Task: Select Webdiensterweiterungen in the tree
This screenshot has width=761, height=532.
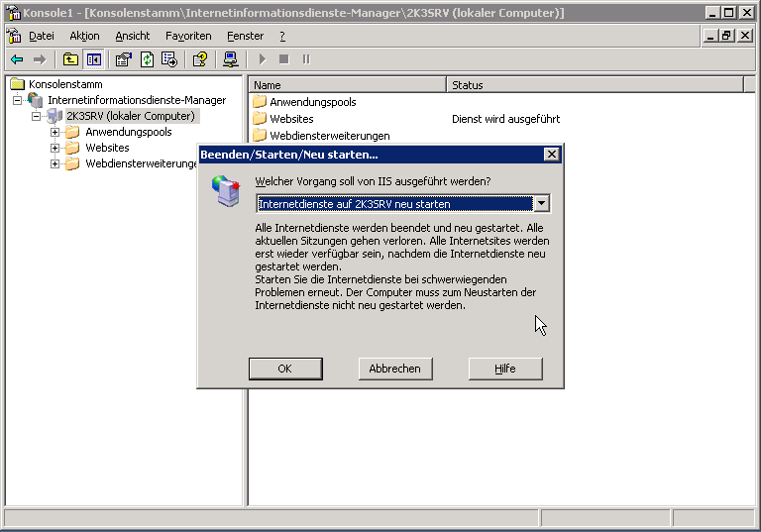Action: click(x=141, y=163)
